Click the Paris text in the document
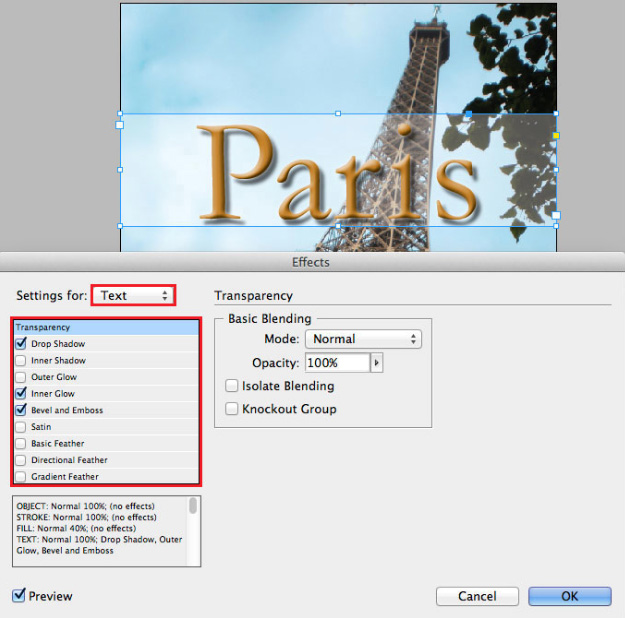The height and width of the screenshot is (618, 625). [338, 173]
